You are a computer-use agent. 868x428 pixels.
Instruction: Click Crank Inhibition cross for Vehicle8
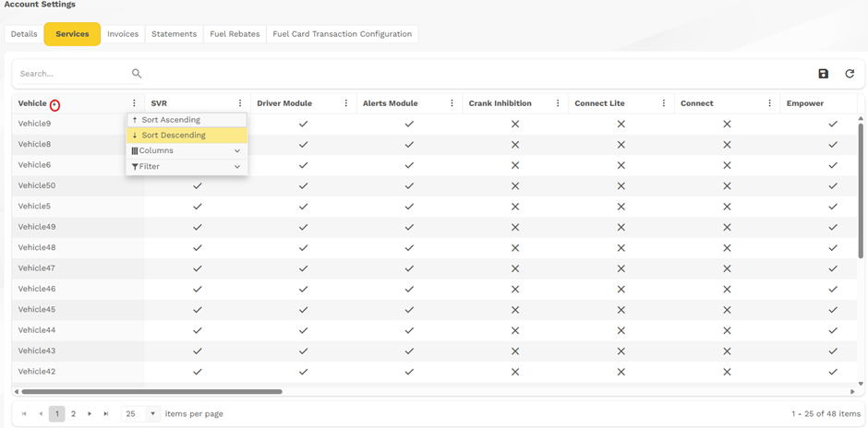(515, 144)
